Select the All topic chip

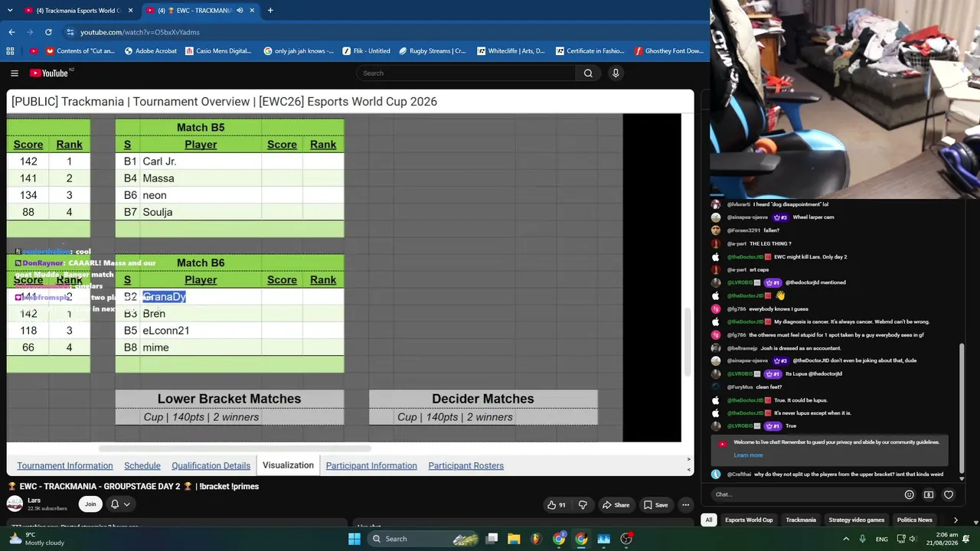pos(709,520)
